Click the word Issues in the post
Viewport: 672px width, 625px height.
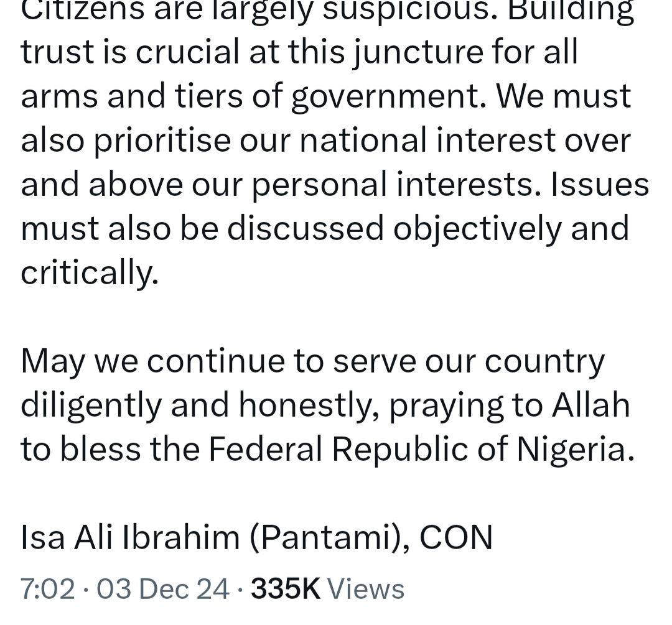(600, 185)
